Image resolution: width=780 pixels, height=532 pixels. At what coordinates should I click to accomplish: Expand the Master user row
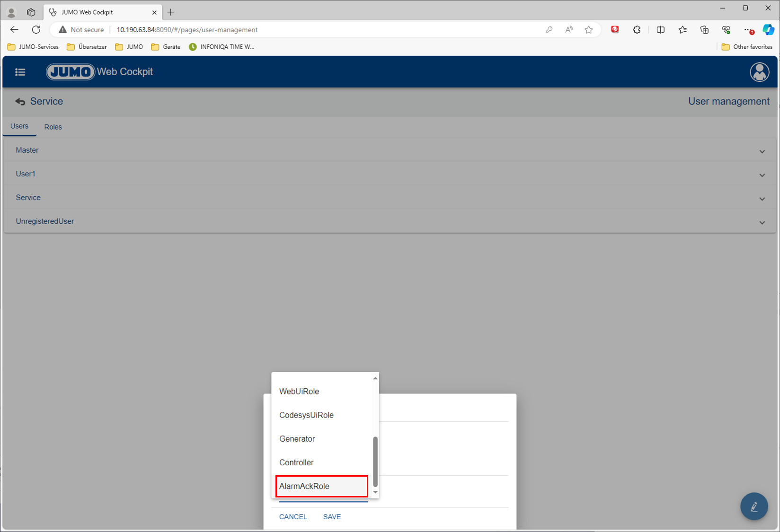tap(762, 151)
